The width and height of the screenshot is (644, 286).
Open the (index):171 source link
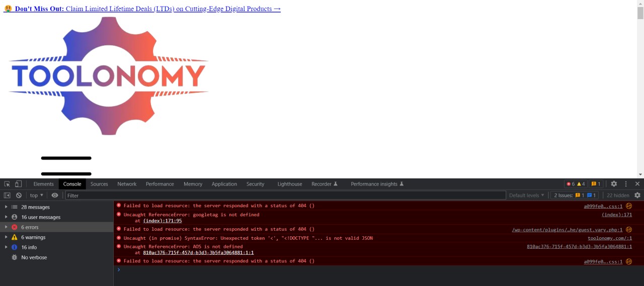tap(617, 215)
